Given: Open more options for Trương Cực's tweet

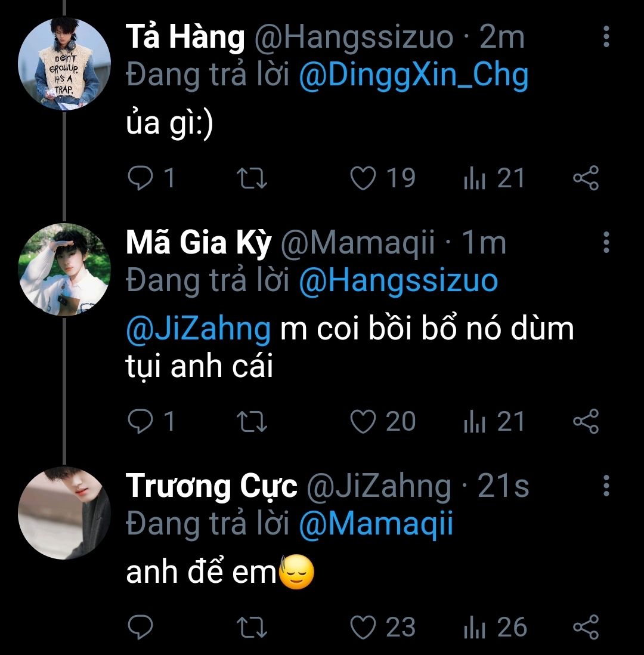Looking at the screenshot, I should [606, 486].
